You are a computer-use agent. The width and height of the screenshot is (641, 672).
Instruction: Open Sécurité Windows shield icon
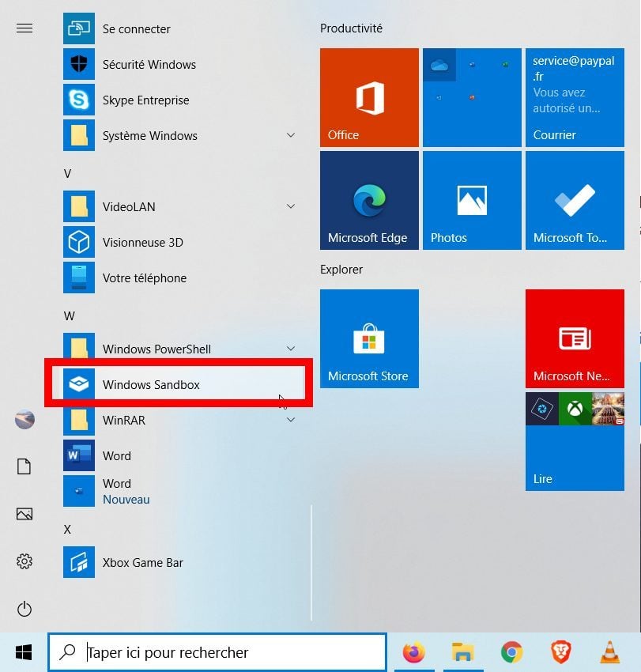point(79,64)
